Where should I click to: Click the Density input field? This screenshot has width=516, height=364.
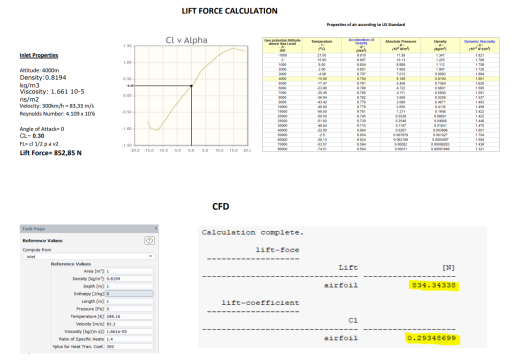(129, 279)
